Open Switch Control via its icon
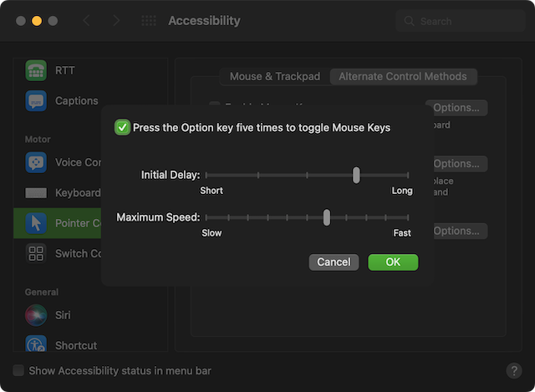 click(x=36, y=253)
